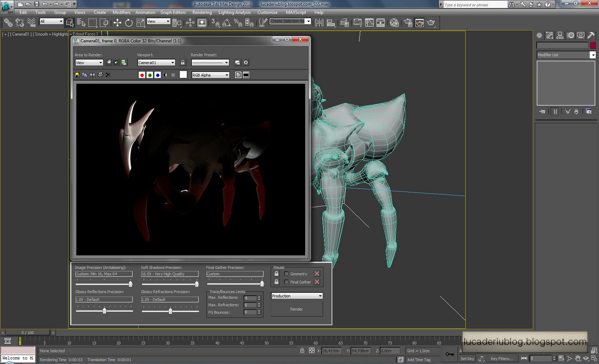Click the Render button

click(297, 309)
